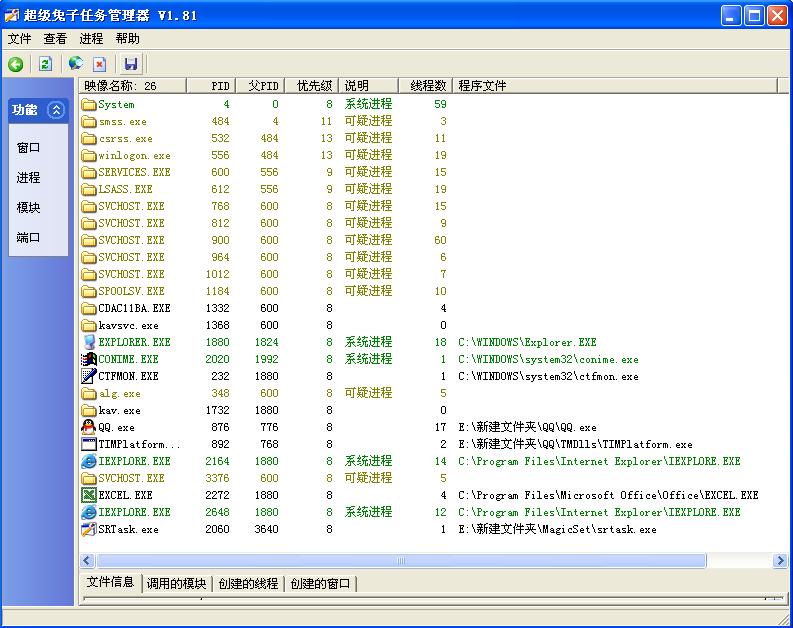Collapse the 功能 sidebar panel chevron
The height and width of the screenshot is (628, 793).
click(56, 110)
